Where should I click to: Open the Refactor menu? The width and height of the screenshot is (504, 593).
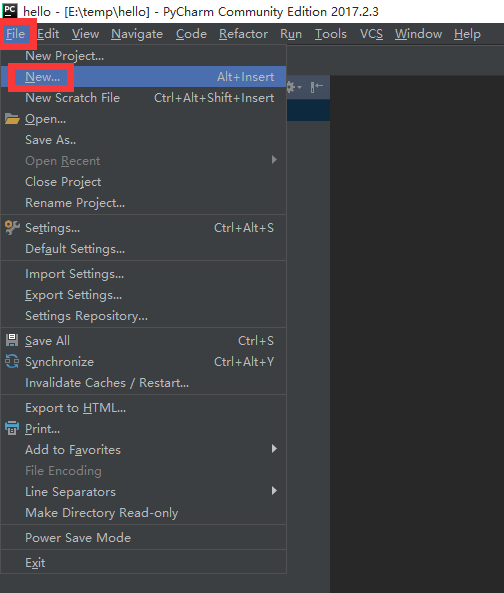[243, 34]
